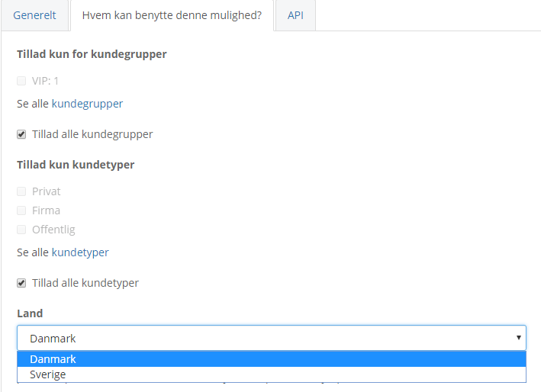This screenshot has height=392, width=541.
Task: Click the Tillad kun kundetyper heading
Action: [76, 165]
